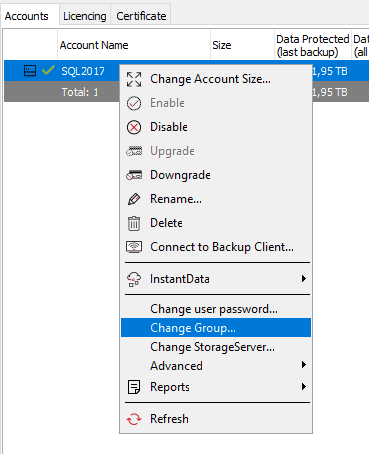Viewport: 369px width, 454px height.
Task: Click the Delete trash bin icon
Action: [134, 223]
